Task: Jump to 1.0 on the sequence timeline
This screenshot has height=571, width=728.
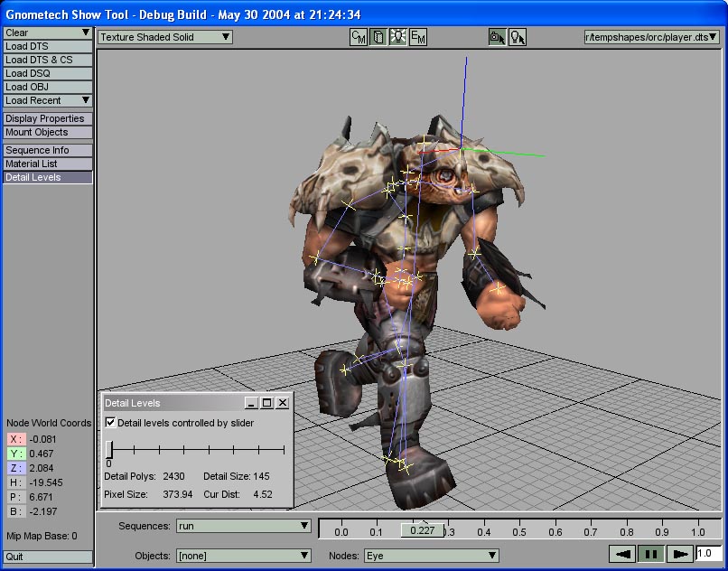Action: pos(698,532)
